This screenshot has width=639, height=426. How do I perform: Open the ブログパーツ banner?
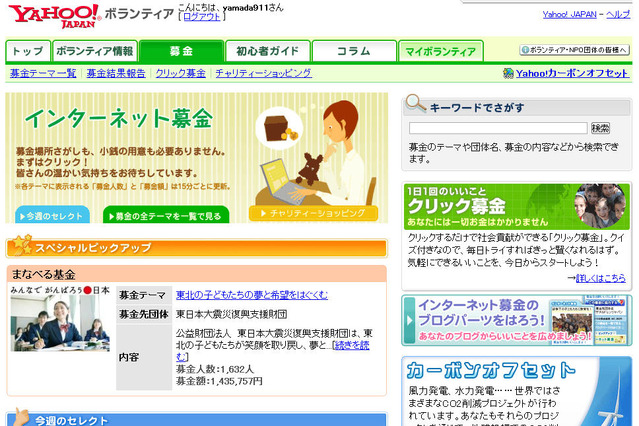coord(517,321)
